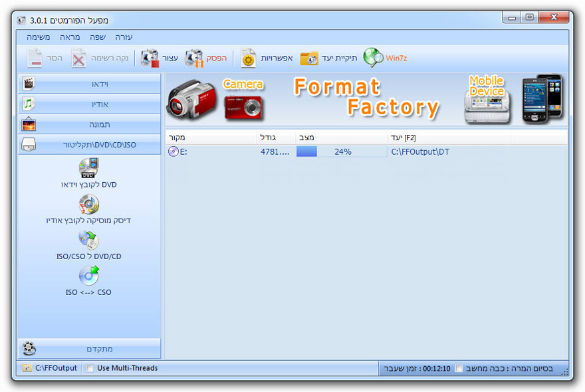Screen dimensions: 585x392
Task: Click the C:\FFOutput status bar path
Action: point(56,368)
